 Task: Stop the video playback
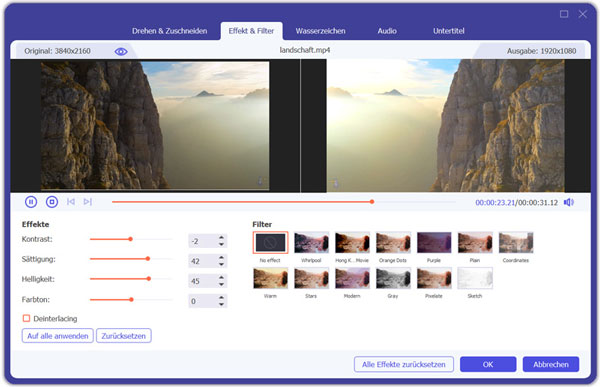point(52,202)
